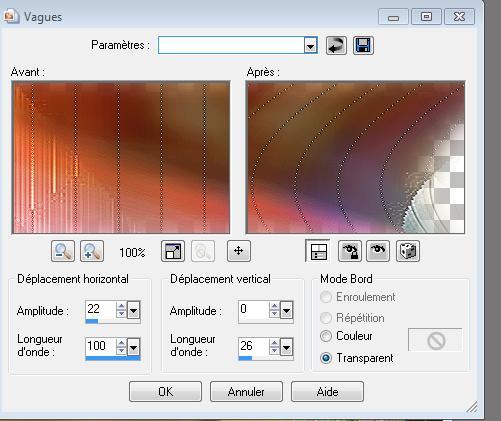The height and width of the screenshot is (421, 501).
Task: Click the vertical Amplitude value field
Action: tap(253, 309)
